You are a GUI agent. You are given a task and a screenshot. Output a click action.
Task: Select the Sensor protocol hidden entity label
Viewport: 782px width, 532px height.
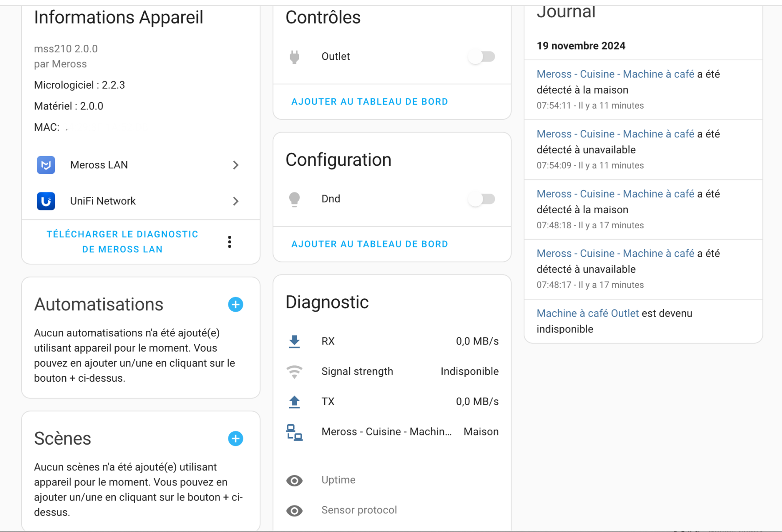point(359,510)
